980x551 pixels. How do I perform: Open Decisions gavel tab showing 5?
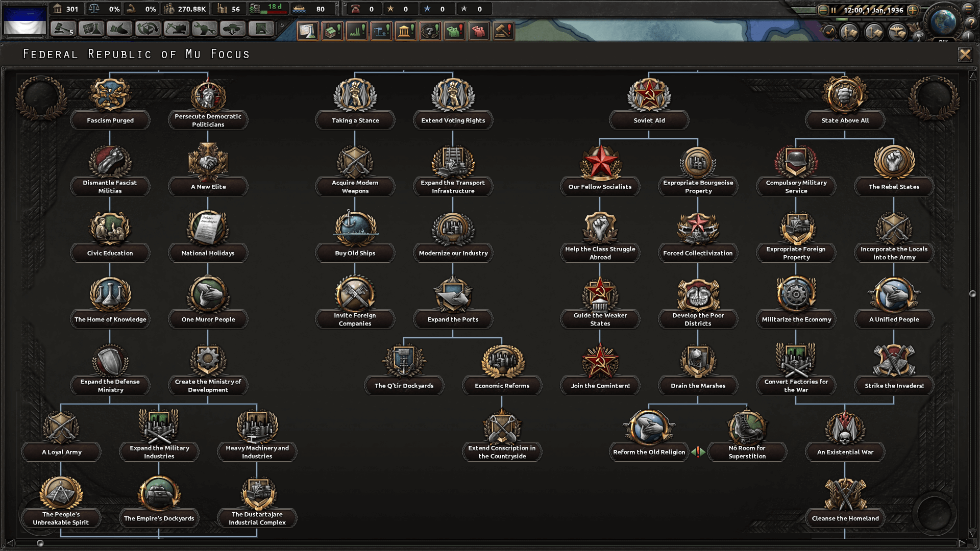(x=63, y=29)
